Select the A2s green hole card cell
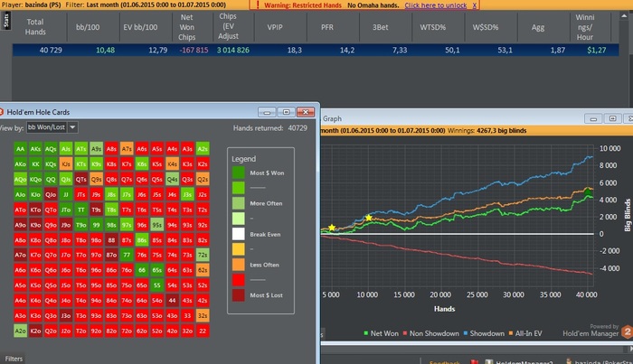This screenshot has height=364, width=633. click(x=203, y=148)
